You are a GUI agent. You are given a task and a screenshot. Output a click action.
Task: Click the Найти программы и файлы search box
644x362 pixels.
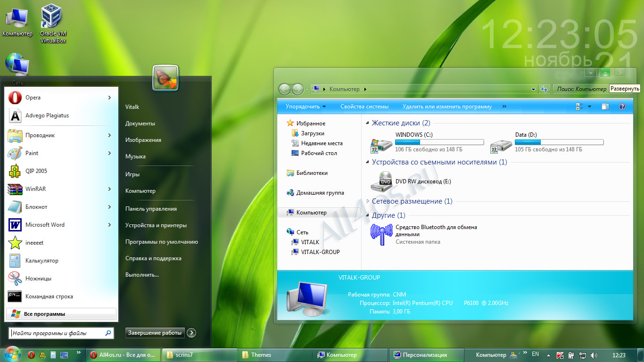tap(61, 333)
